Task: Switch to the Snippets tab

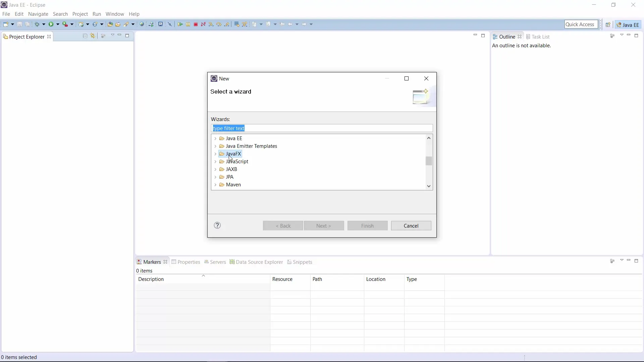Action: click(300, 262)
